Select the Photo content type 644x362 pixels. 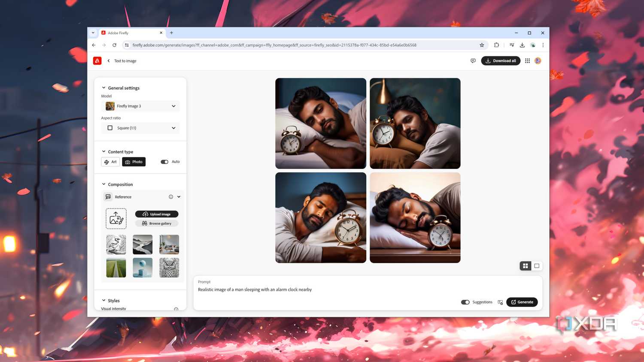click(134, 162)
